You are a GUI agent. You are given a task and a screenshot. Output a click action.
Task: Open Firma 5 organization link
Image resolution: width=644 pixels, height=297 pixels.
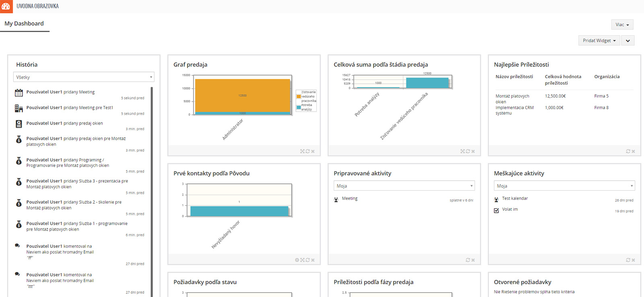(x=601, y=96)
